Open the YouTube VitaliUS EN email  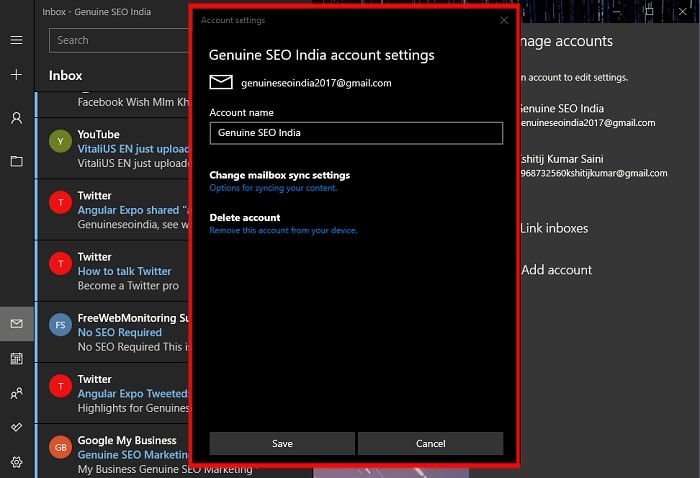click(113, 149)
